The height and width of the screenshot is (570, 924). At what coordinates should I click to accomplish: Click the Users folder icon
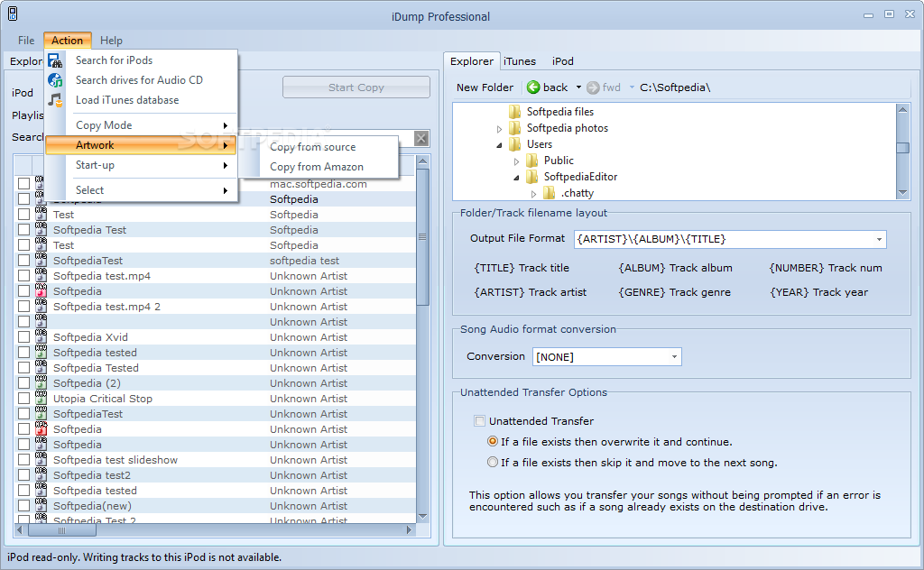[514, 144]
